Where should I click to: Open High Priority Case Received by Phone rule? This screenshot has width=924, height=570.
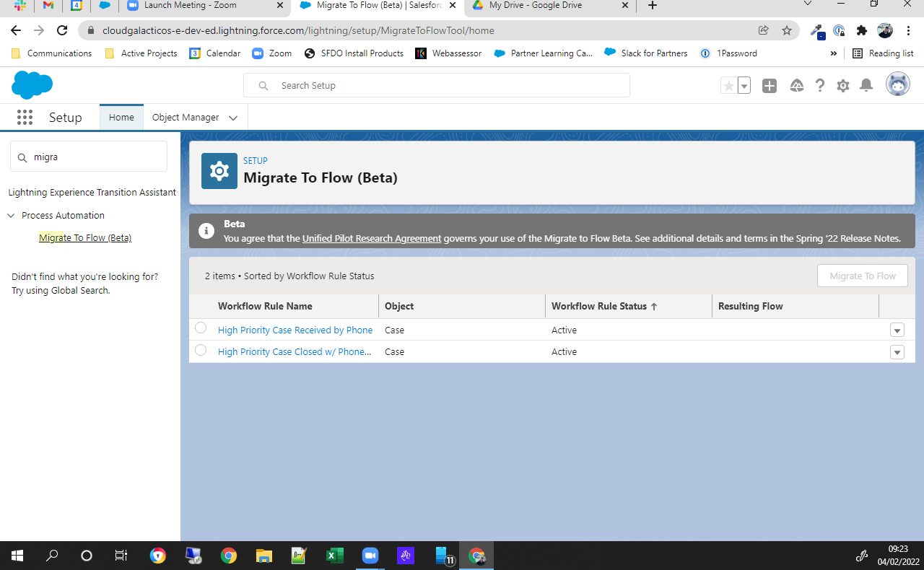tap(295, 330)
